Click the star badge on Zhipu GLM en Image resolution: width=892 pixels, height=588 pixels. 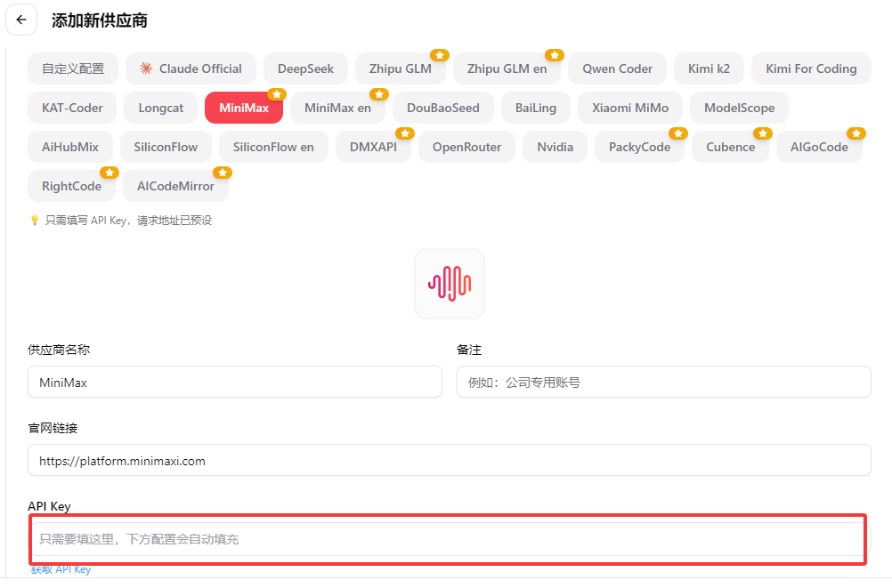(x=555, y=54)
